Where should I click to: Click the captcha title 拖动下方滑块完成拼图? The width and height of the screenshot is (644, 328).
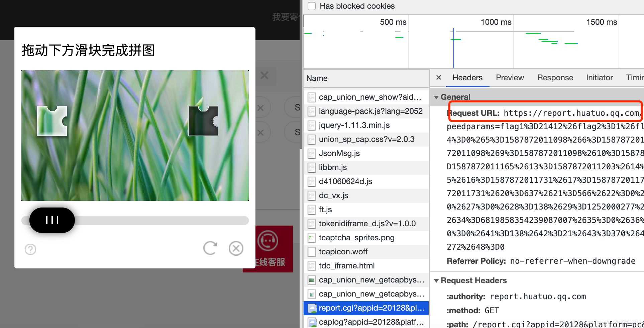coord(88,51)
